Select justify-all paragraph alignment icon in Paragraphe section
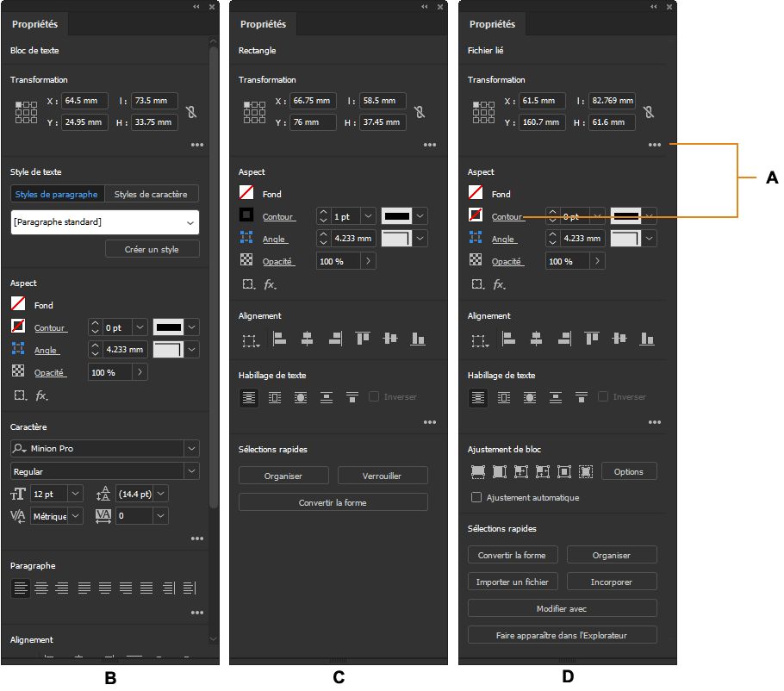This screenshot has height=691, width=784. click(x=146, y=588)
